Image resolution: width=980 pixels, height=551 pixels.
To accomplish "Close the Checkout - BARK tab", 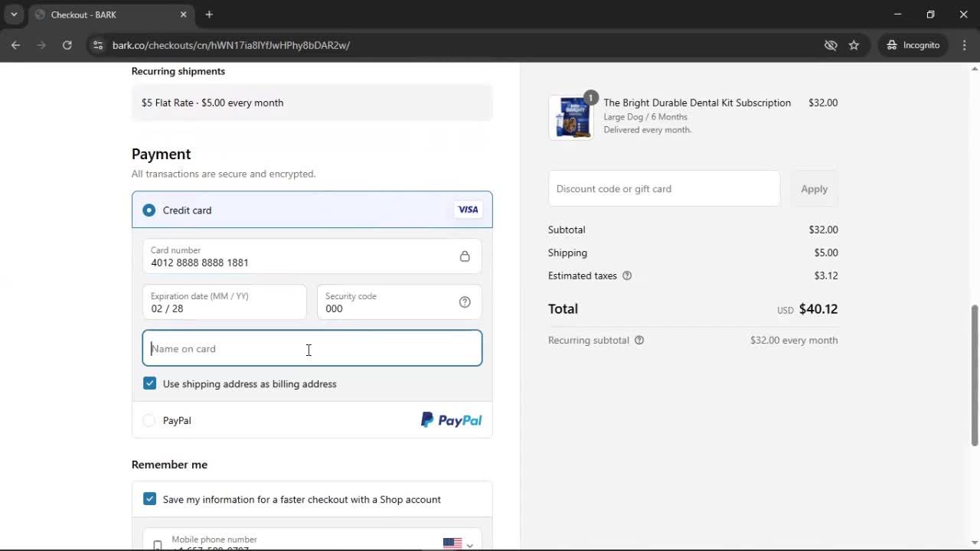I will (183, 15).
